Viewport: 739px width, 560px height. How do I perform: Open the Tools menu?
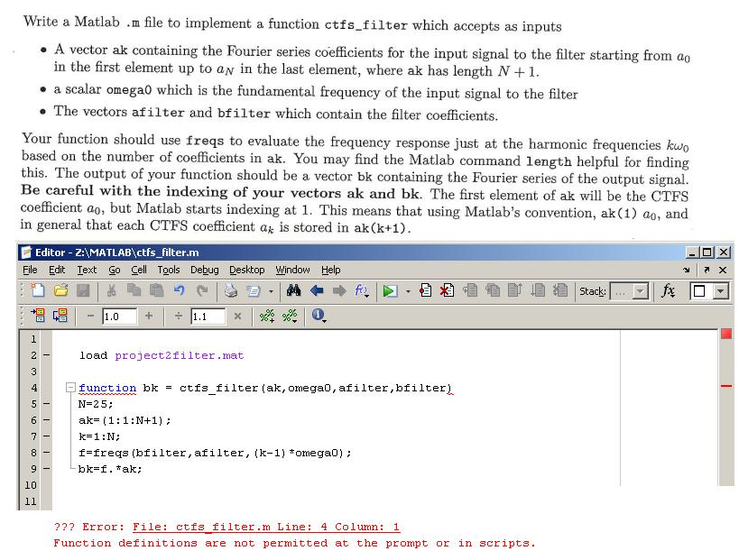coord(169,270)
